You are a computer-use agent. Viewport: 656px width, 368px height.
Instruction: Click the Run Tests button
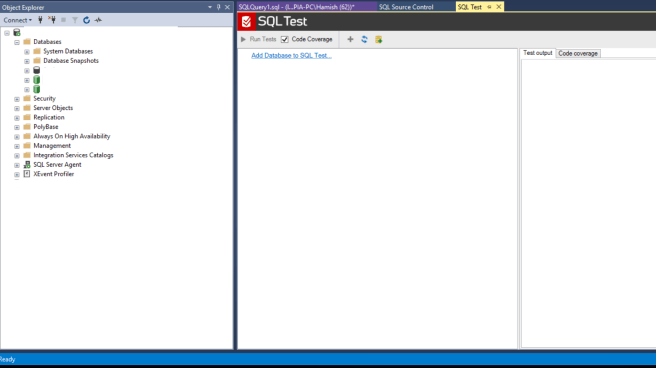pos(258,39)
